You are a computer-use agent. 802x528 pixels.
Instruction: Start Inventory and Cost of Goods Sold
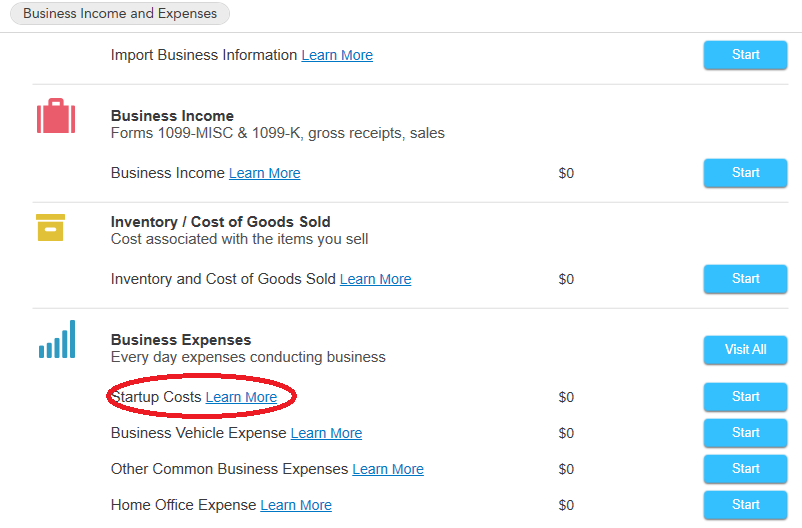tap(745, 279)
